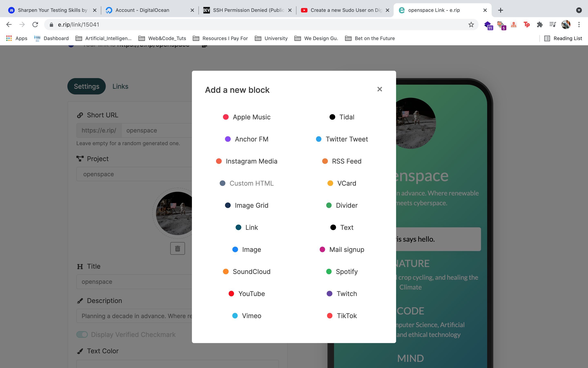Open the Web&Code_Tuts bookmark folder

[162, 38]
